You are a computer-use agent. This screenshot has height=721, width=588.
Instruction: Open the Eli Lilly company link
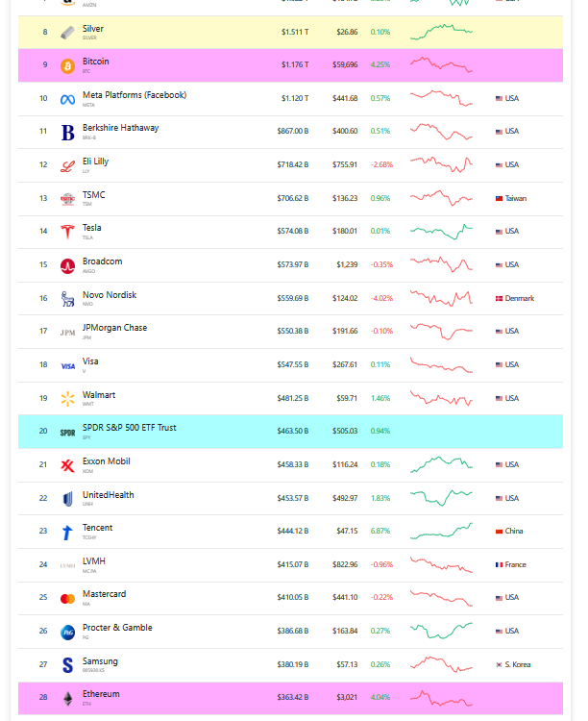tap(95, 162)
